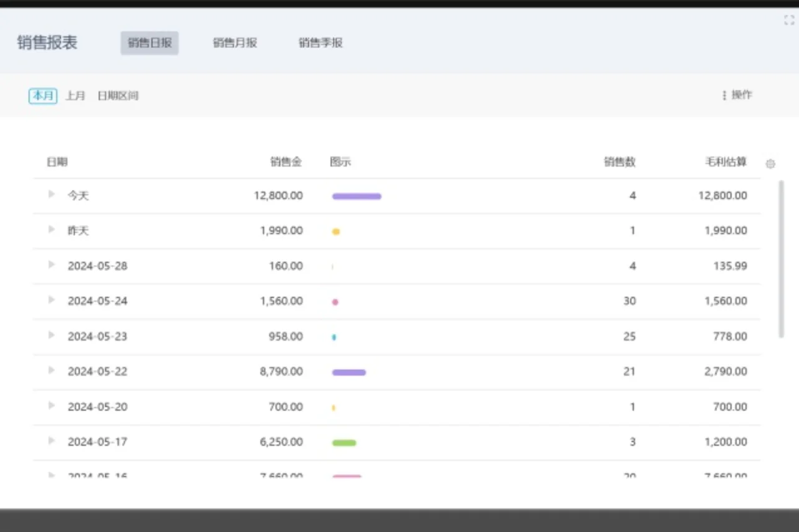This screenshot has height=532, width=799.
Task: Click the yellow dot for 昨天
Action: (336, 231)
